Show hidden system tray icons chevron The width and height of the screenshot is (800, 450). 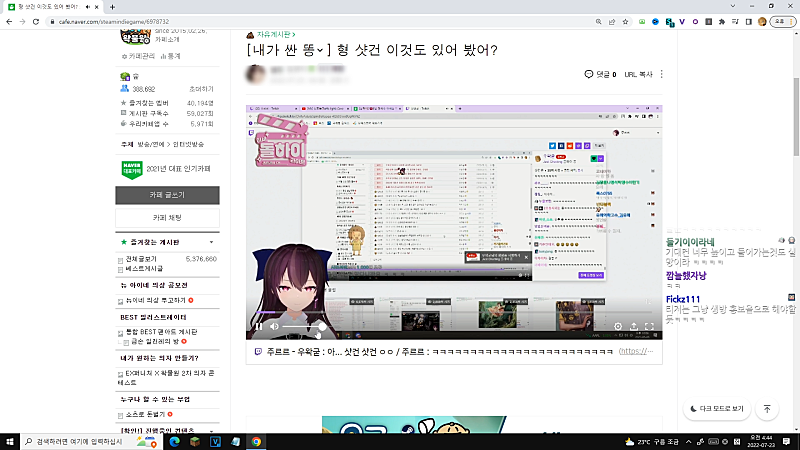pos(688,442)
